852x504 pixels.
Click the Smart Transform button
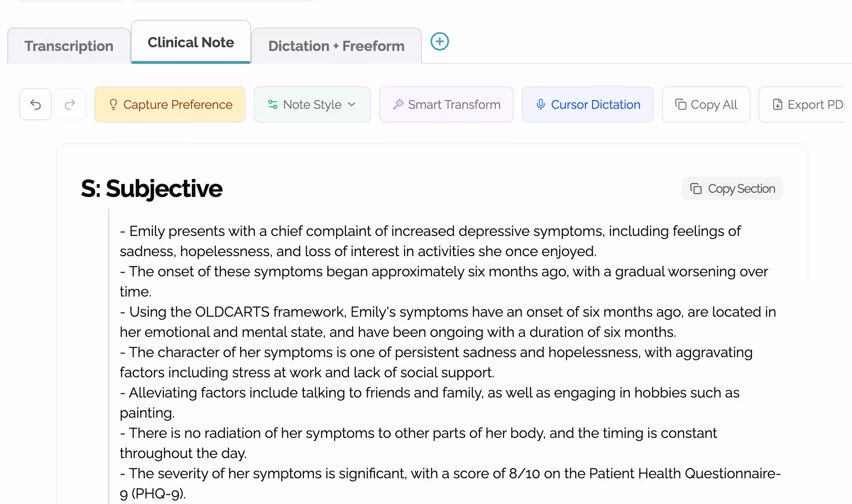tap(446, 104)
